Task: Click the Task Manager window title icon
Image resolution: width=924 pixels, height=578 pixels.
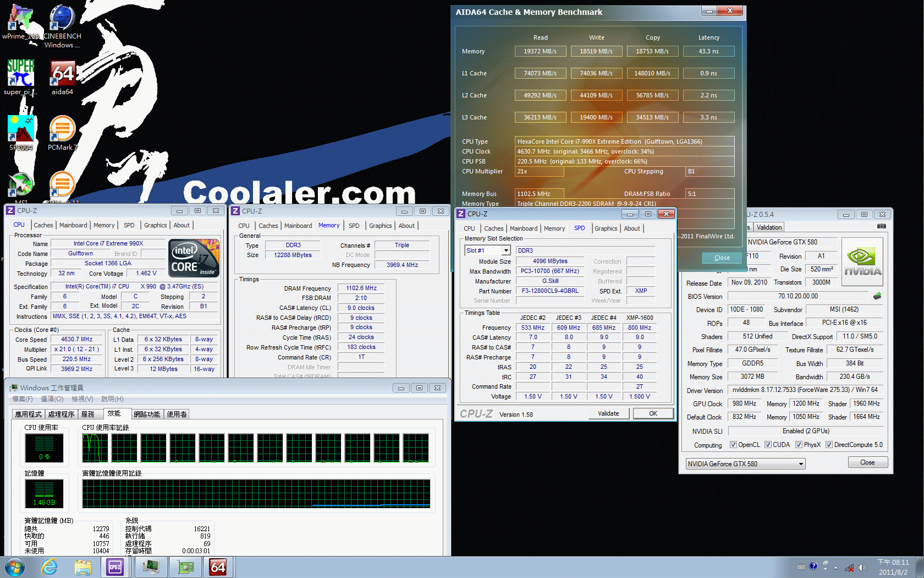Action: tap(14, 388)
